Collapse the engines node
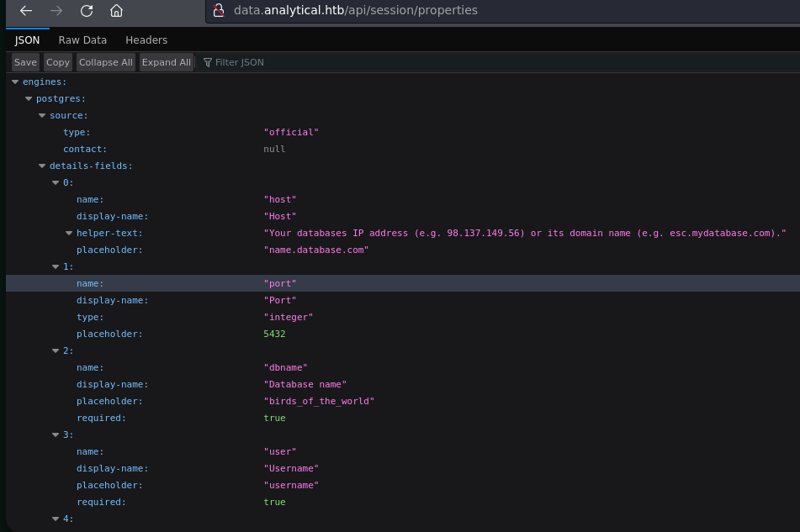This screenshot has height=532, width=800. (x=15, y=82)
